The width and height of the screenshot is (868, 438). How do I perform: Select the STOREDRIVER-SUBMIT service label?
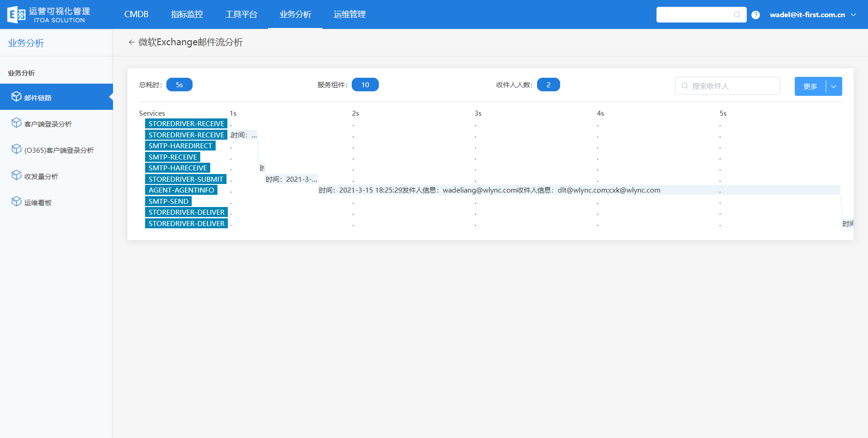[x=186, y=179]
